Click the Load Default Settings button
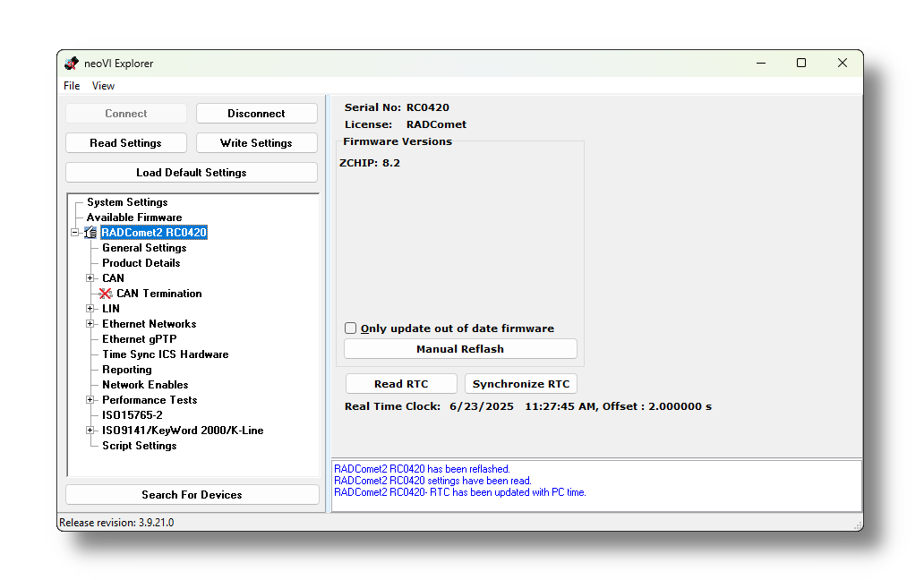 pyautogui.click(x=192, y=173)
